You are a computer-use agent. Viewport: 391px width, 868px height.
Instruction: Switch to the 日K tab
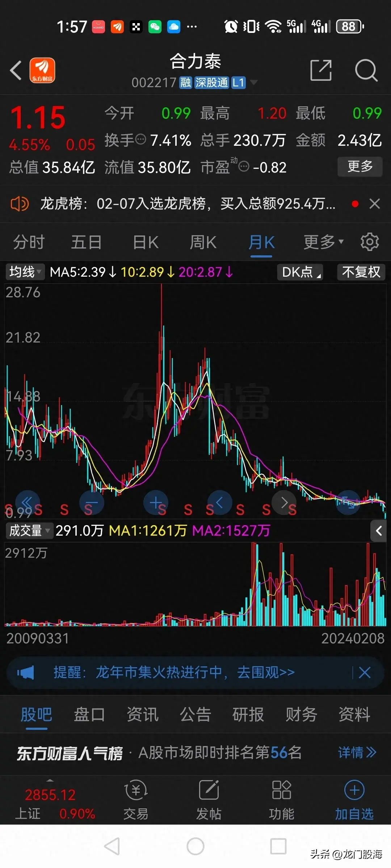146,242
